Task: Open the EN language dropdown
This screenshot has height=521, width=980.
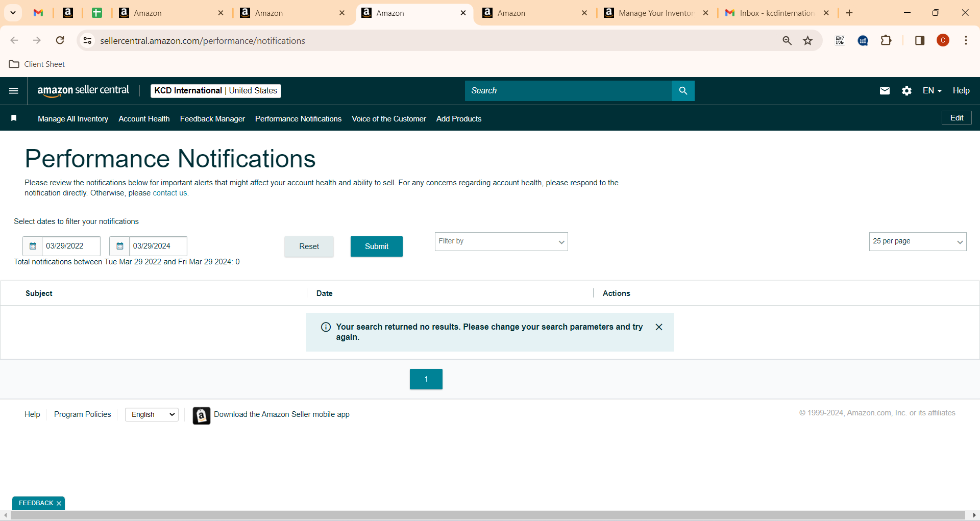Action: pyautogui.click(x=932, y=91)
